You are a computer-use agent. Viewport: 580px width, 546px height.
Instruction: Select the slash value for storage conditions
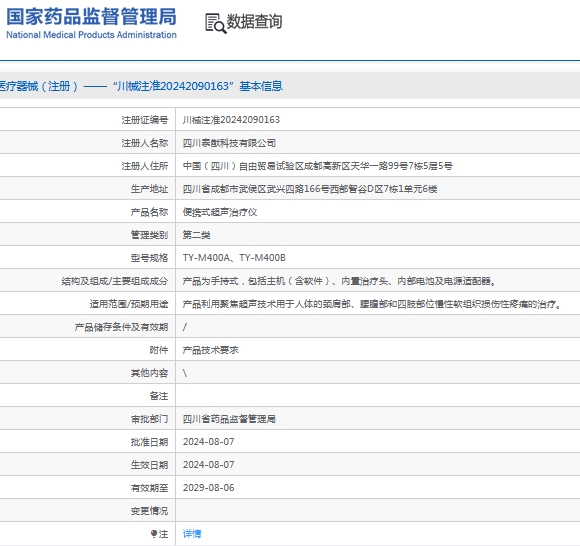pyautogui.click(x=185, y=327)
